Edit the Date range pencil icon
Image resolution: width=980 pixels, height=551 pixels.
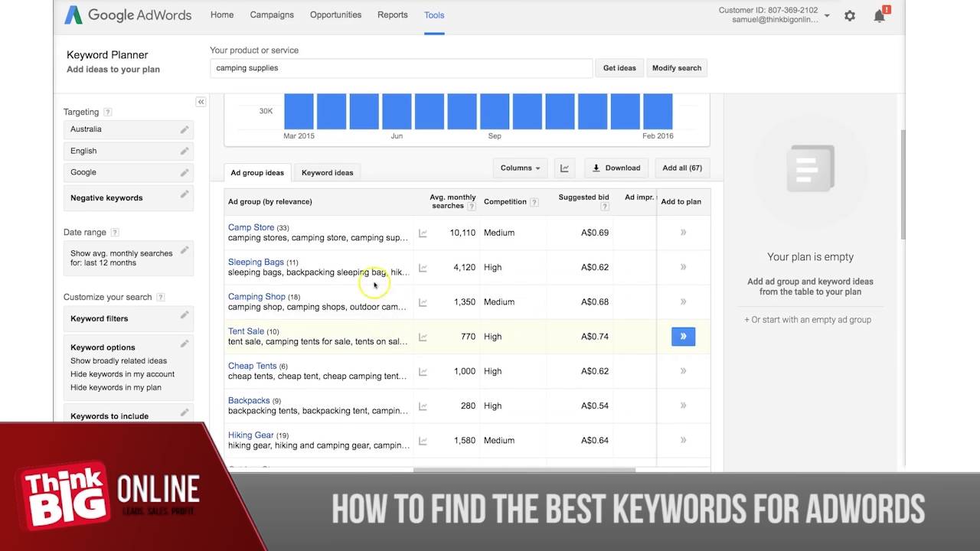(x=185, y=250)
